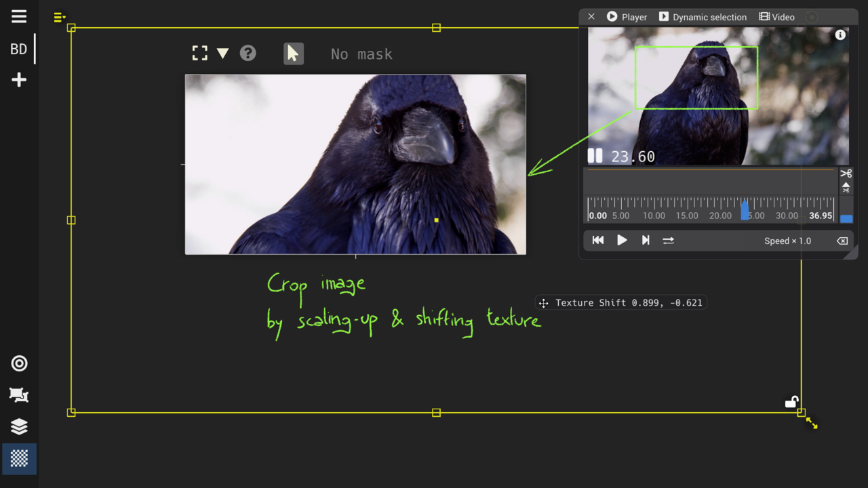Expand the yellow list dropdown menu
Screen dimensions: 868x488
click(60, 17)
